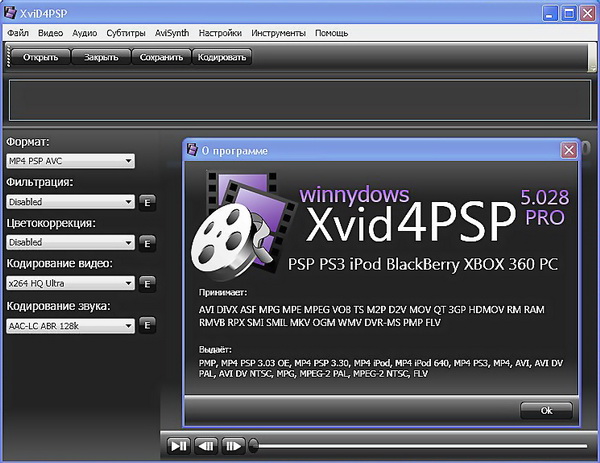Click the 'Принимает:' label
This screenshot has height=463, width=600.
223,293
